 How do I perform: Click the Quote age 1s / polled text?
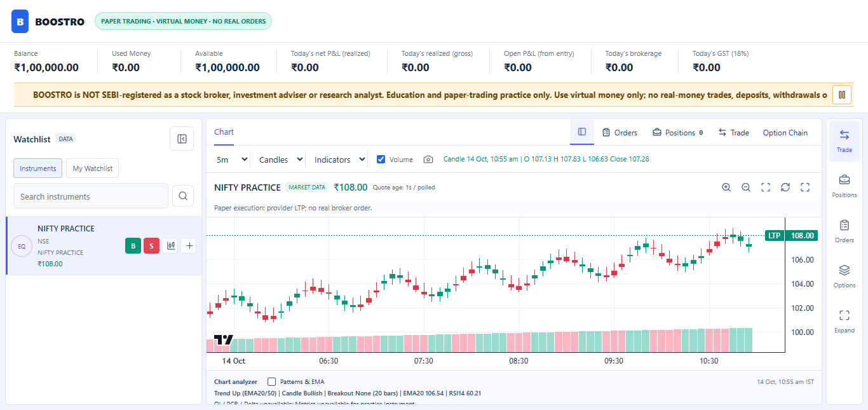coord(403,188)
